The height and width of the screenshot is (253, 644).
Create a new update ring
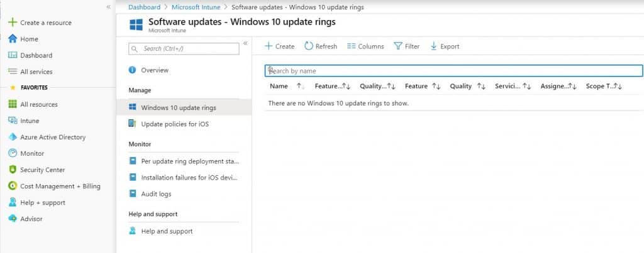[279, 46]
